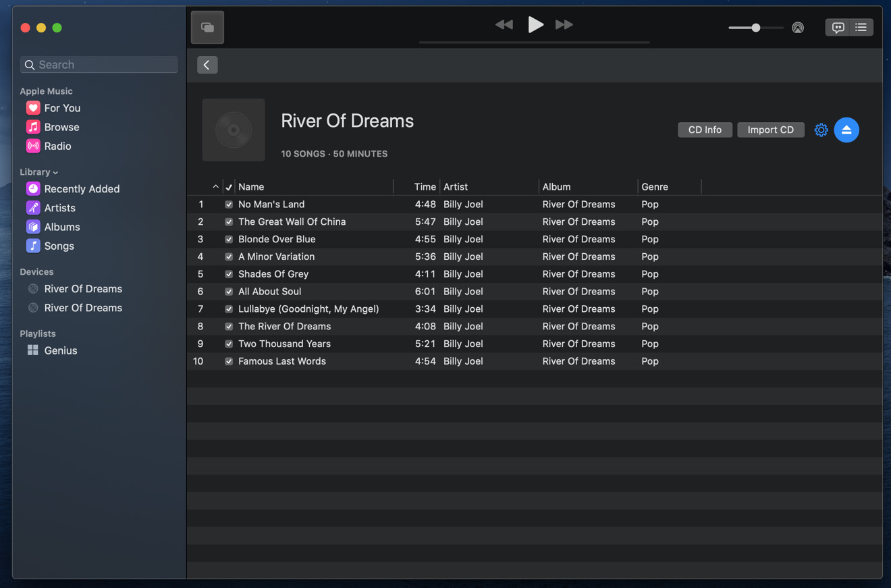This screenshot has height=588, width=891.
Task: Click the track number 10
Action: point(198,362)
